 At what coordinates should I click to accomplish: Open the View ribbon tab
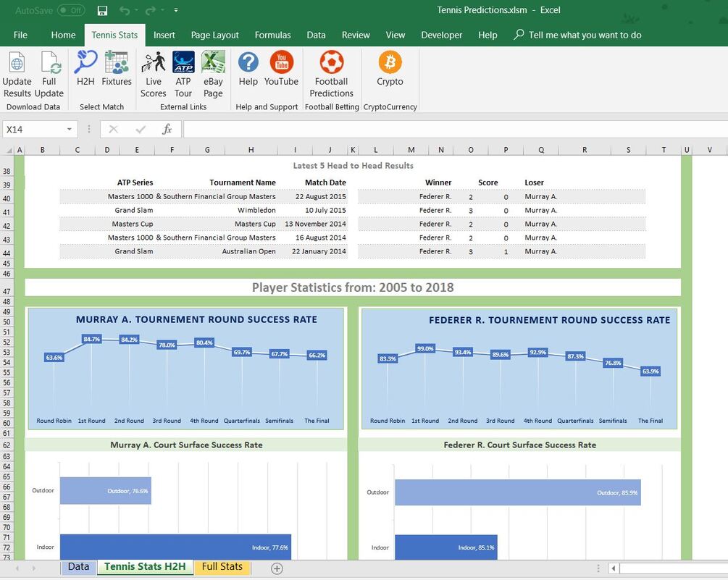pos(395,35)
